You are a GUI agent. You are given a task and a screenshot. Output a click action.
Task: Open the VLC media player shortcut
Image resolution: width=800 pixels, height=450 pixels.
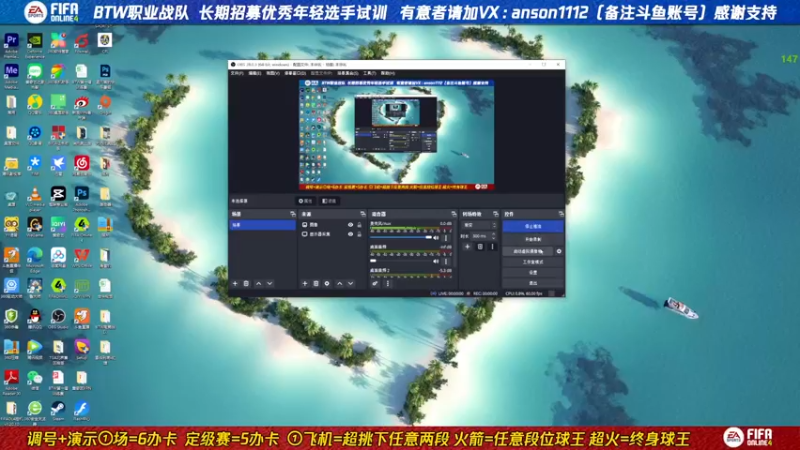coord(35,194)
